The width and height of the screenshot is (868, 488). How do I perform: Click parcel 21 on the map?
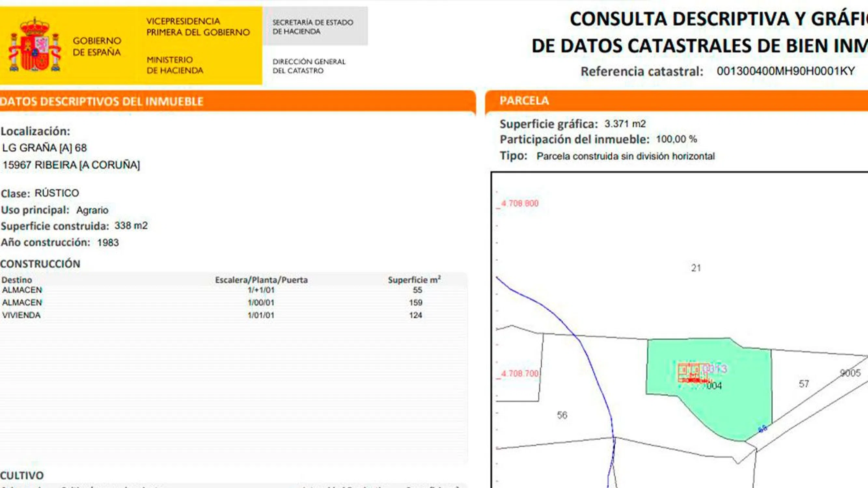696,268
